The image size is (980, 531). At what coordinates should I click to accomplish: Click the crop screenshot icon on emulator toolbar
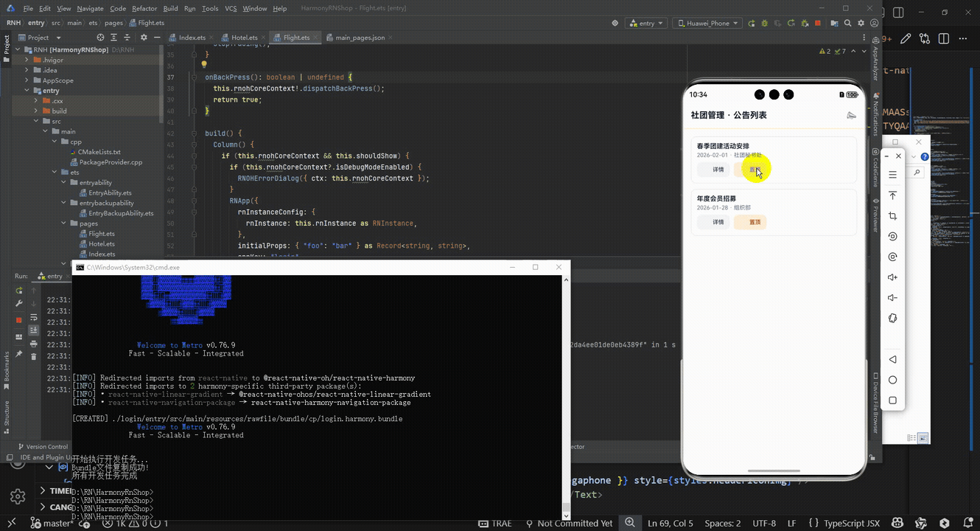click(x=892, y=216)
